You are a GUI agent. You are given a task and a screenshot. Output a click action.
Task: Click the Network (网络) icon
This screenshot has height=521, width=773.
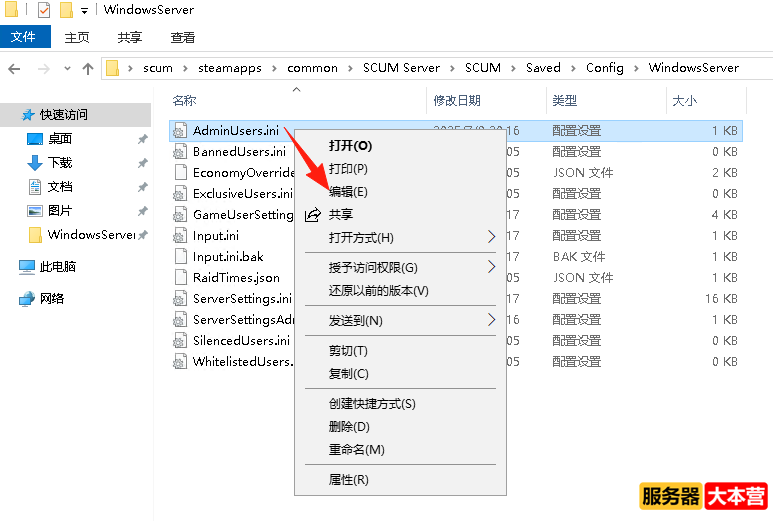(x=27, y=299)
